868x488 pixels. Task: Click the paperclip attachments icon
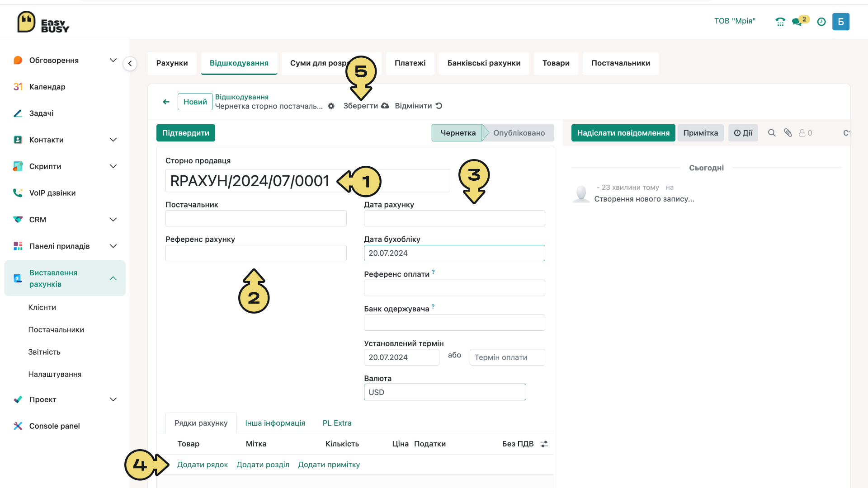click(788, 133)
